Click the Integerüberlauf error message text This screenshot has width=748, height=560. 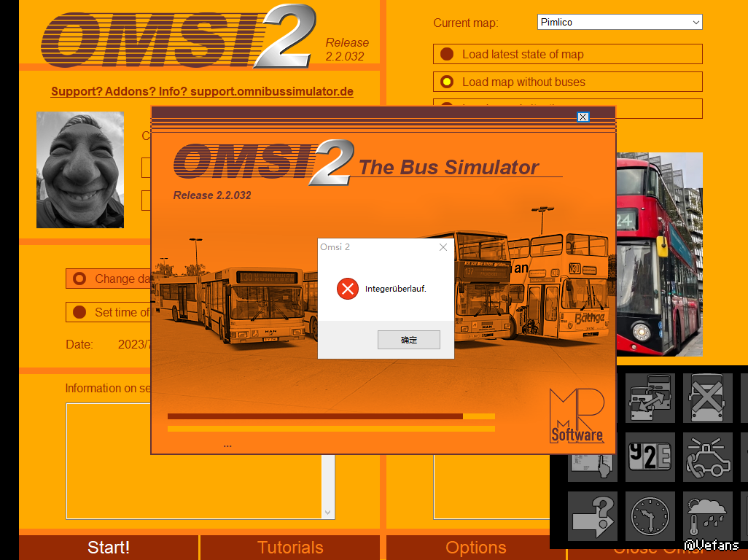pos(395,289)
